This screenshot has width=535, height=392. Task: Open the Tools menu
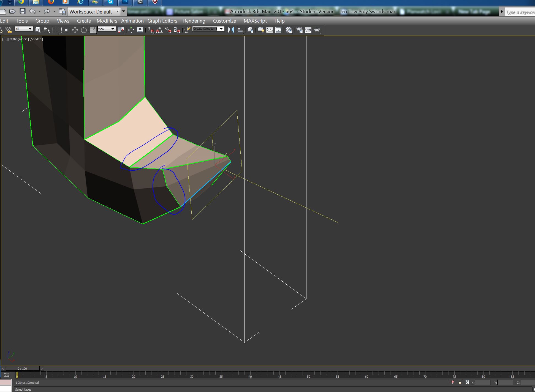point(22,21)
